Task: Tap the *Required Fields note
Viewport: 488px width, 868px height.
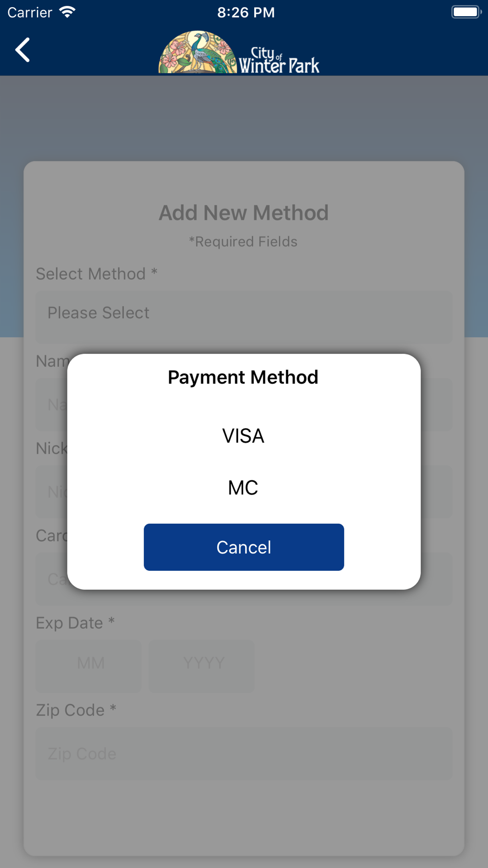Action: pyautogui.click(x=243, y=242)
